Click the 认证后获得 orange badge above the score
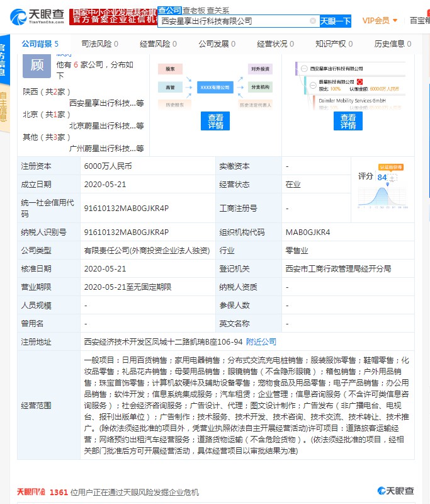This screenshot has height=504, width=430. click(391, 167)
